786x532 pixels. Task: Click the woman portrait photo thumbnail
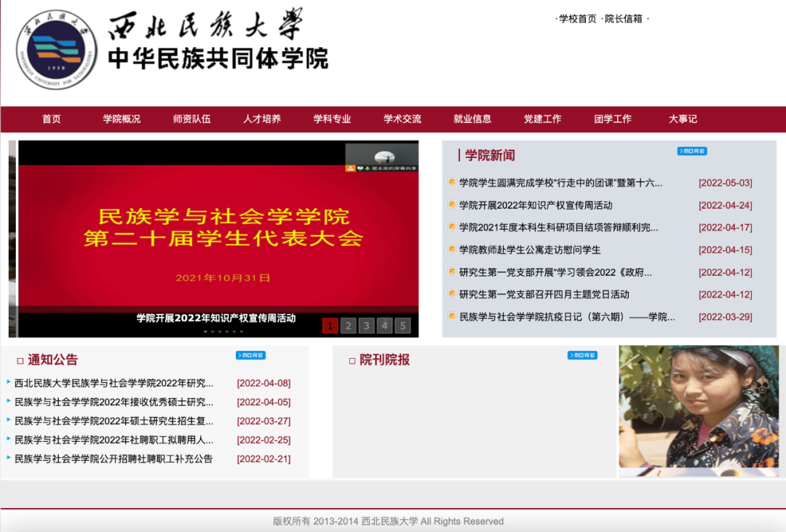pyautogui.click(x=699, y=410)
